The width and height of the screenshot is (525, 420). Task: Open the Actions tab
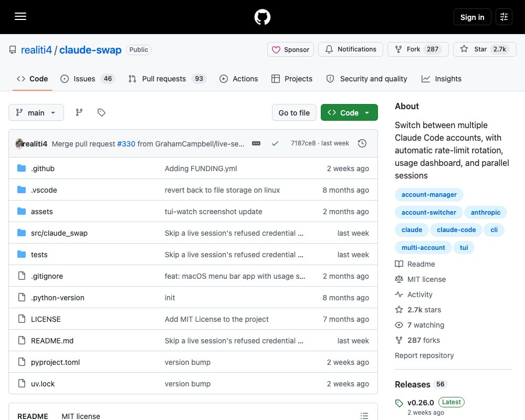point(239,79)
